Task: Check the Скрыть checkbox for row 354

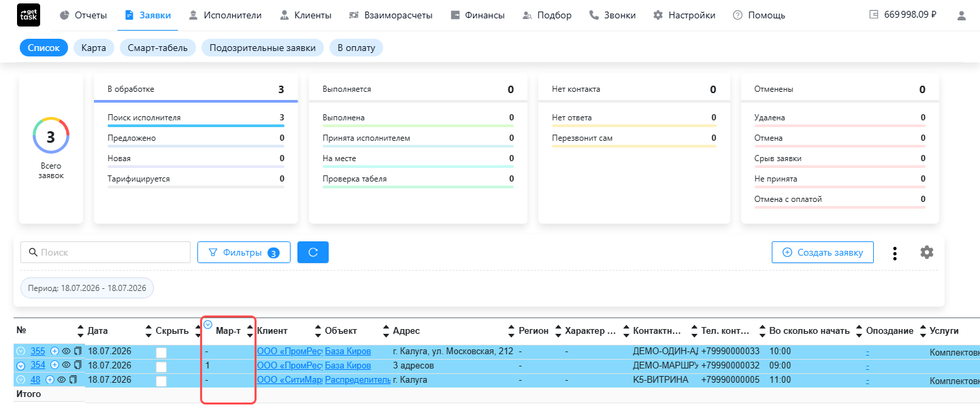Action: [161, 366]
